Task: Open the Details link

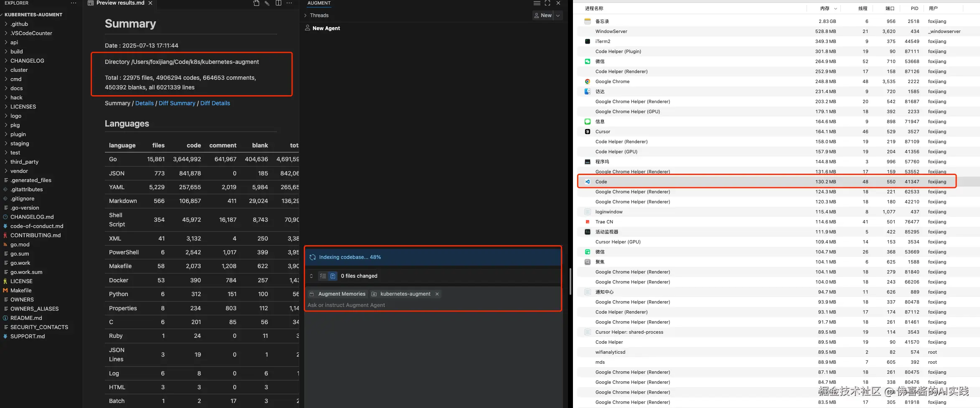Action: click(x=145, y=103)
